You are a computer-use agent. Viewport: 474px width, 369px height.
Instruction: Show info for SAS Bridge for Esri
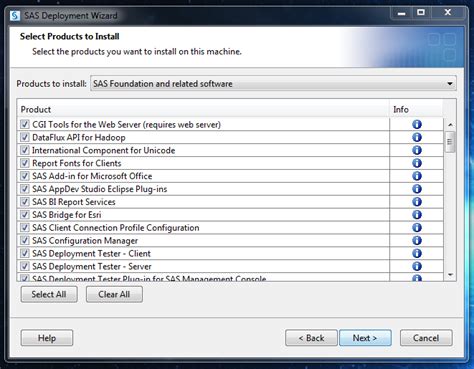pos(417,215)
